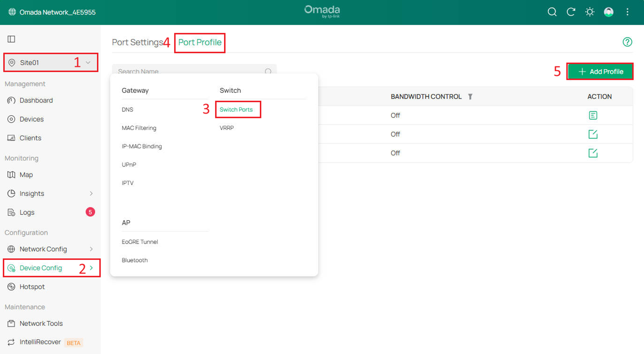Screen dimensions: 644x354
Task: Click the search icon in Search Name field
Action: 268,71
